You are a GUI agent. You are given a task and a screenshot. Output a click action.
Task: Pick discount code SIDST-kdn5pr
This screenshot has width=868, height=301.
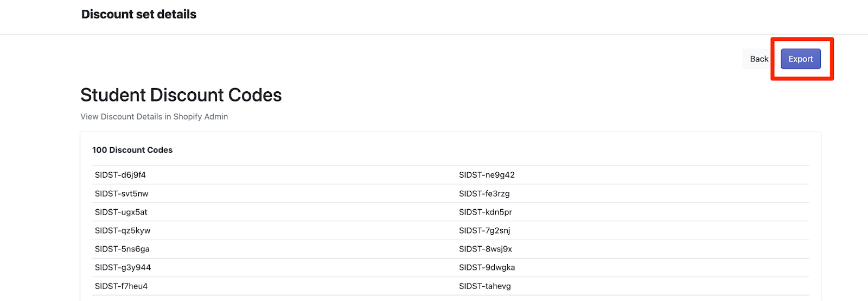pyautogui.click(x=485, y=212)
